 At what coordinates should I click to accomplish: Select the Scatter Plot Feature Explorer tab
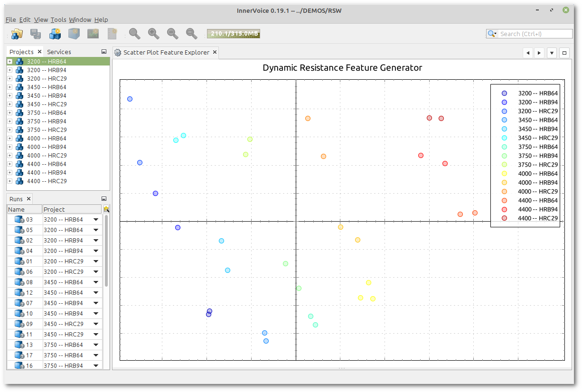[166, 53]
